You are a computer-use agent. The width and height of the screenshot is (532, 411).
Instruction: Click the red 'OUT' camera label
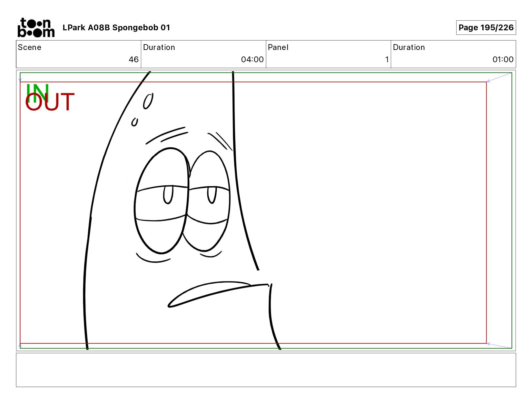click(x=50, y=102)
